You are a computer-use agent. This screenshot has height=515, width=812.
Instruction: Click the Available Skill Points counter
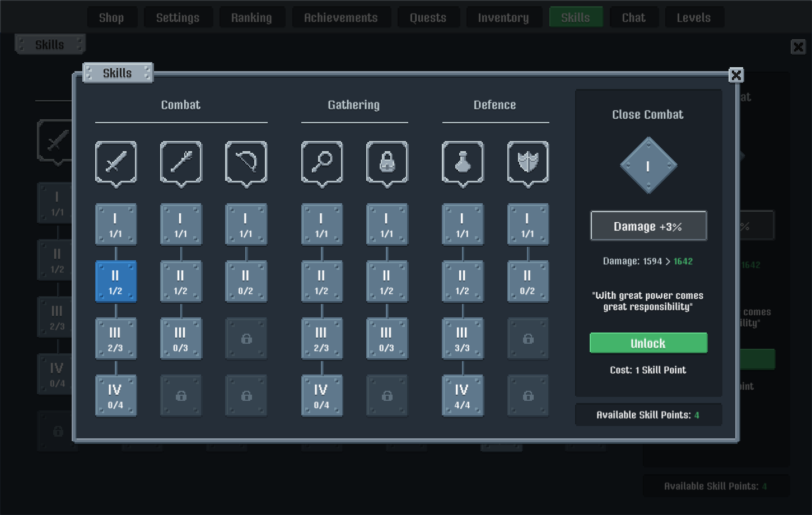tap(648, 414)
